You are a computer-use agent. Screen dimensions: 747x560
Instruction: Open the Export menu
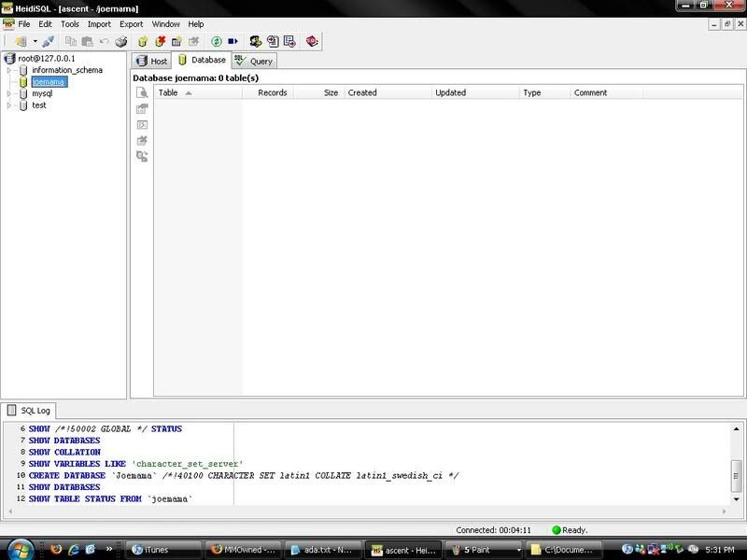[x=131, y=24]
